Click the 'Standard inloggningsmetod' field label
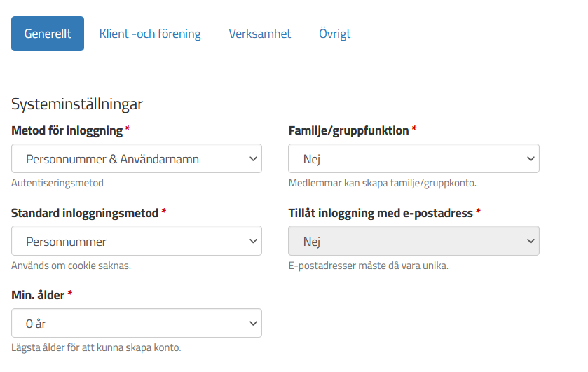 85,213
